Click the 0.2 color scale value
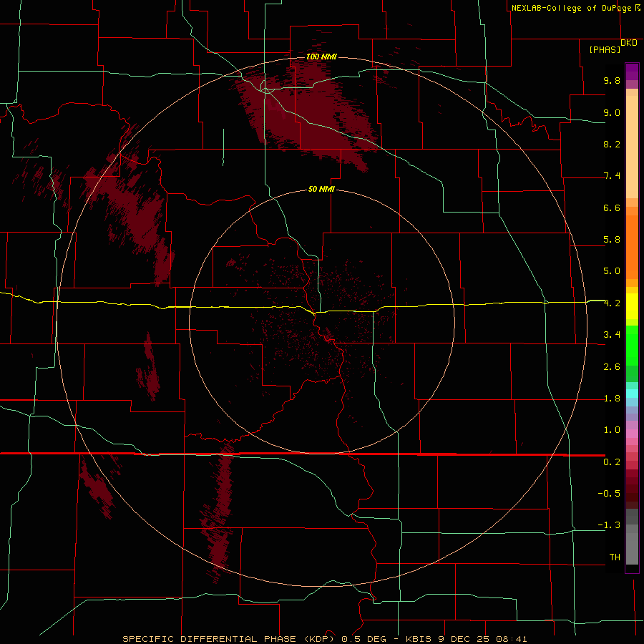This screenshot has width=644, height=644. tap(612, 462)
